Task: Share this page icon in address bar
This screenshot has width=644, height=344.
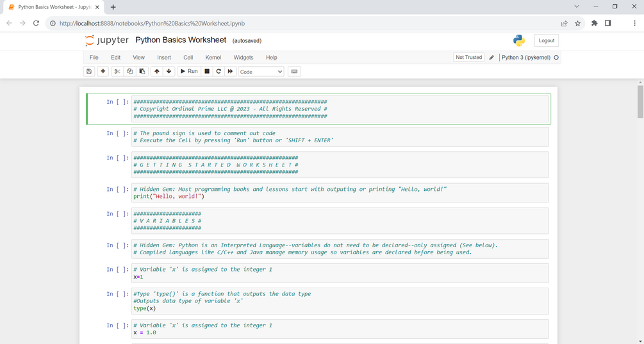Action: click(x=565, y=24)
